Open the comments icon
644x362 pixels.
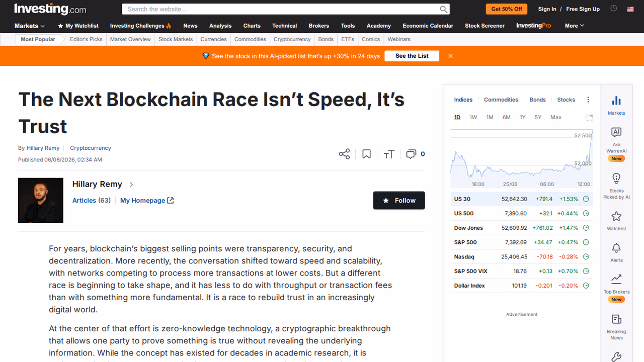411,154
